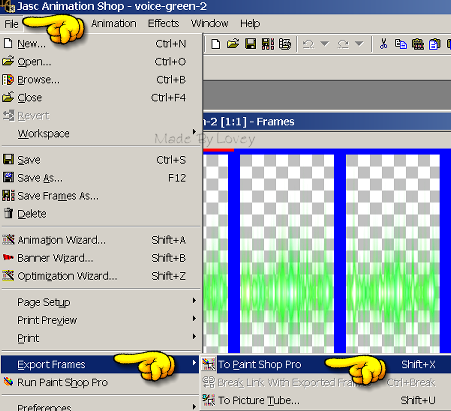Select the rightmost fully visible frame thumbnail
Image resolution: width=451 pixels, height=411 pixels.
pyautogui.click(x=393, y=254)
